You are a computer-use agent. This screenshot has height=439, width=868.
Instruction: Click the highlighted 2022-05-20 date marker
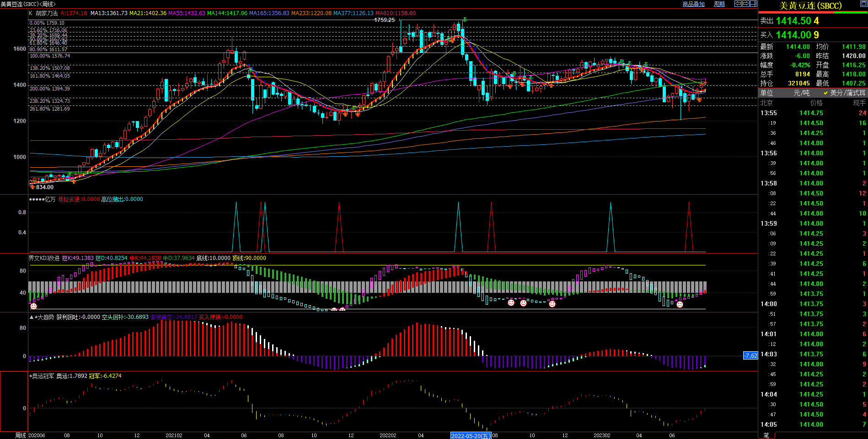click(471, 436)
